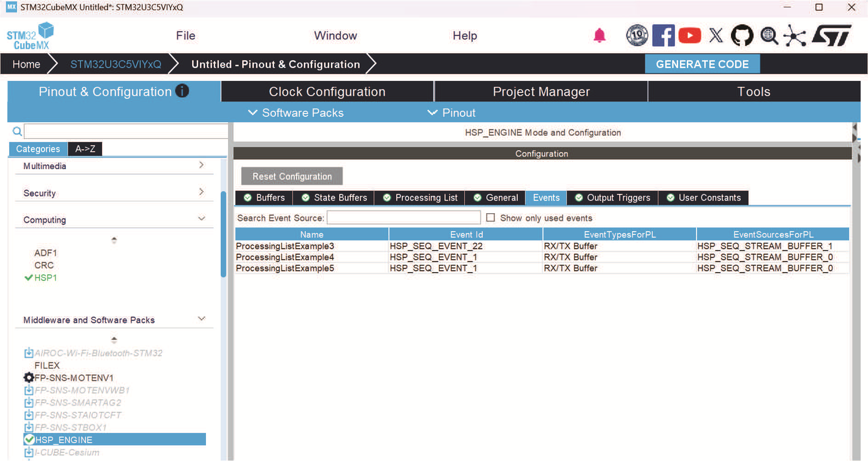Click the 10th anniversary badge icon
This screenshot has height=461, width=868.
tap(637, 35)
